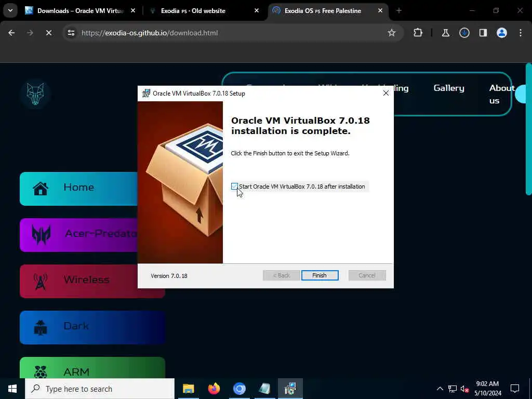Screen dimensions: 532x399
Task: Open the Gallery nav link
Action: coord(449,88)
